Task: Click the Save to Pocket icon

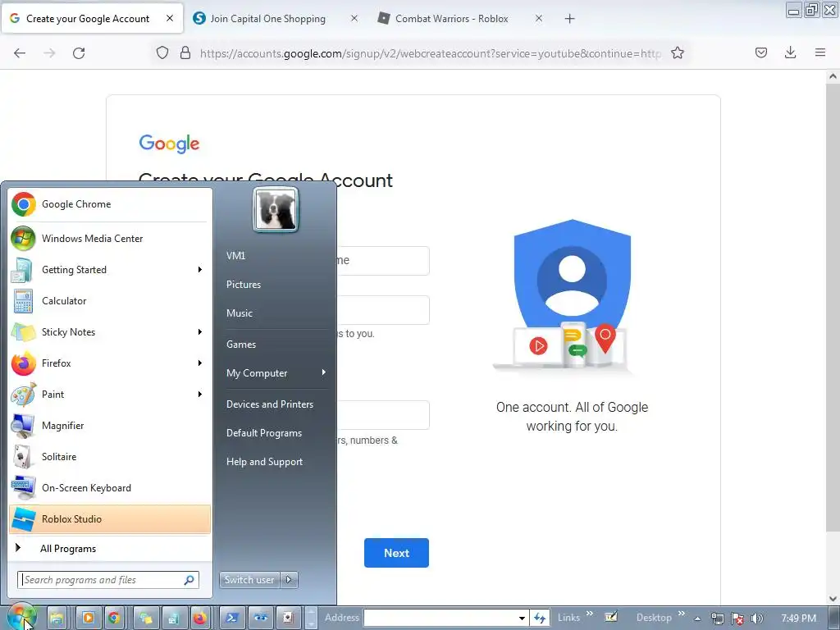Action: click(x=760, y=52)
